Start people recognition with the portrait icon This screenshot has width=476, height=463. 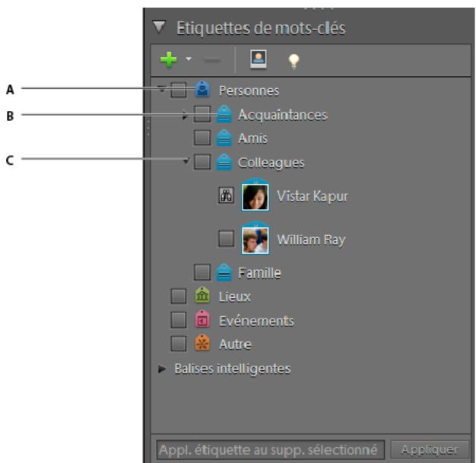point(259,59)
